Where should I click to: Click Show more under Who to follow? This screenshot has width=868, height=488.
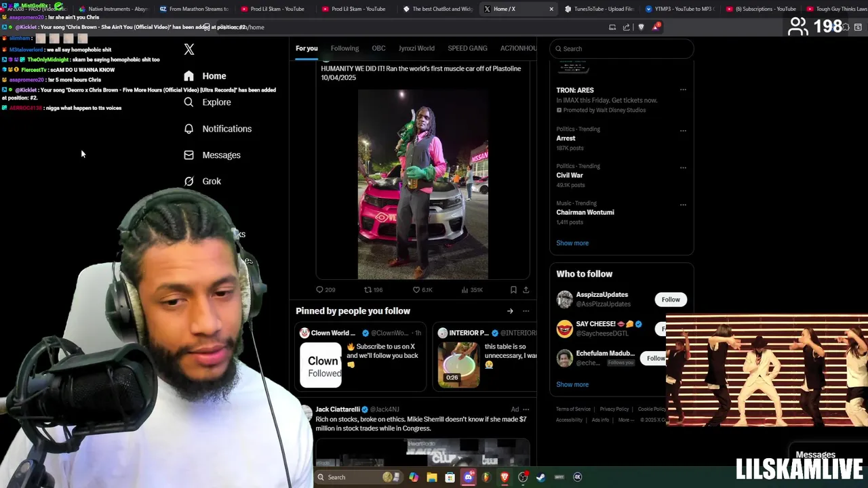(x=572, y=384)
